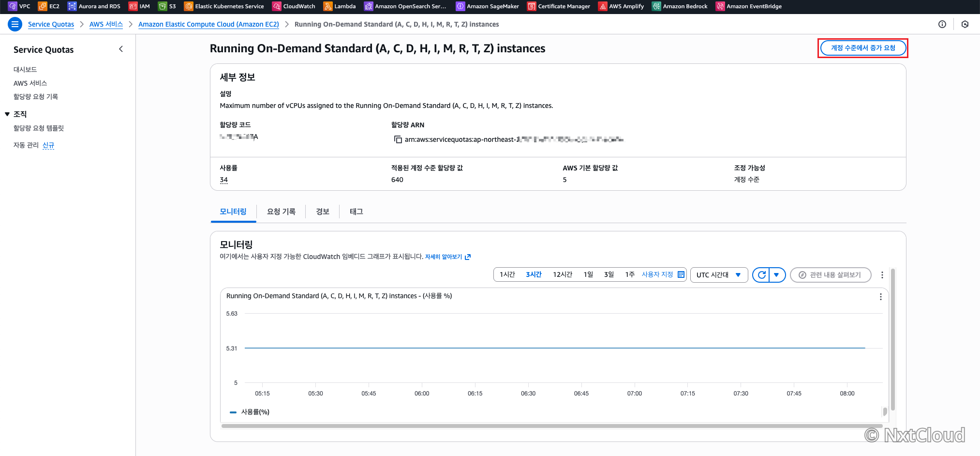Toggle 사용률(%) legend entry
Image resolution: width=980 pixels, height=456 pixels.
click(250, 412)
